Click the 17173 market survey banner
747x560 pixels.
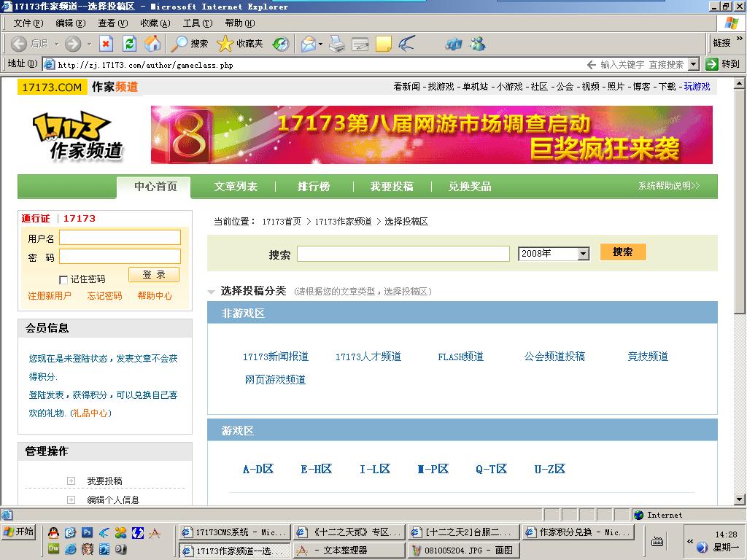(x=432, y=135)
